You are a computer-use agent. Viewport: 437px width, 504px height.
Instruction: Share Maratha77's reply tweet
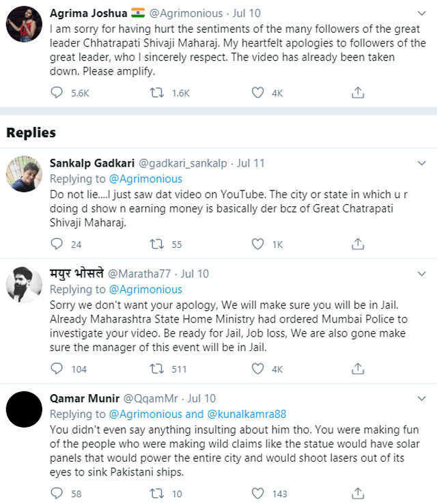coord(357,369)
